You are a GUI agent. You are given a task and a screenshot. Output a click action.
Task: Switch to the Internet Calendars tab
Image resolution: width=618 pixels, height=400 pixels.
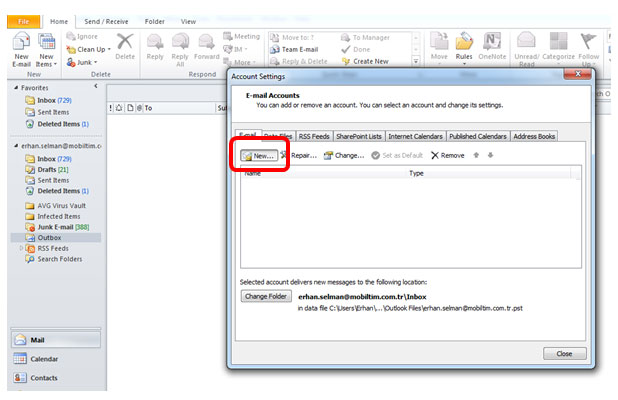415,136
